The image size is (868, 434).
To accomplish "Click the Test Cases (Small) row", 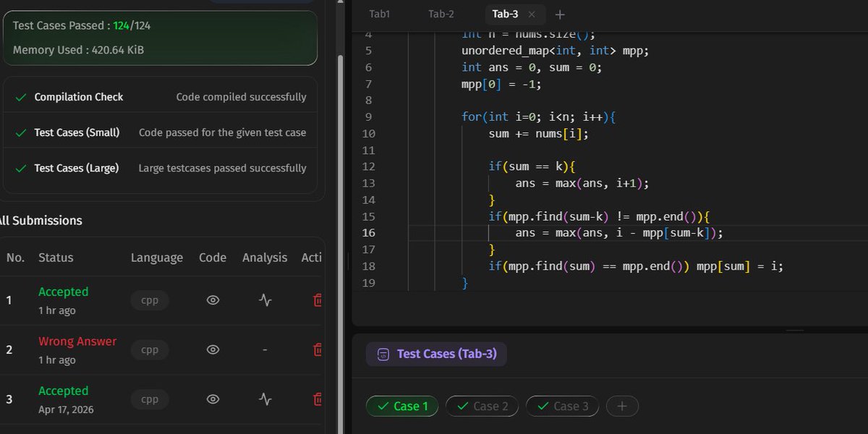I will 161,132.
